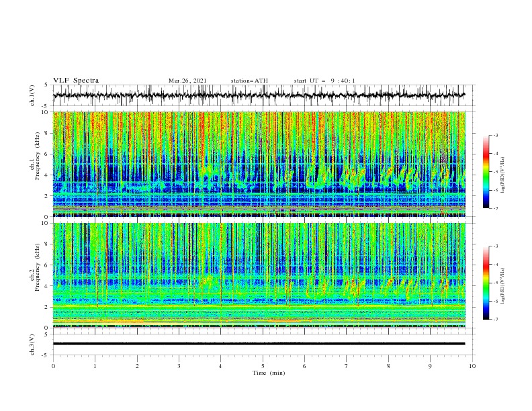Click the "ch.1(V)" waveform axis label
The image size is (532, 411).
(32, 95)
